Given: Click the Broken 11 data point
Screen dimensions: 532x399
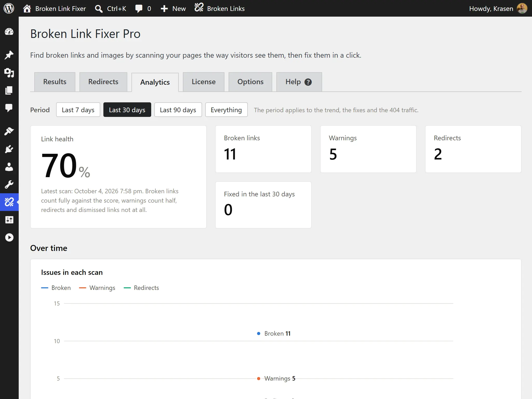Looking at the screenshot, I should pyautogui.click(x=259, y=334).
